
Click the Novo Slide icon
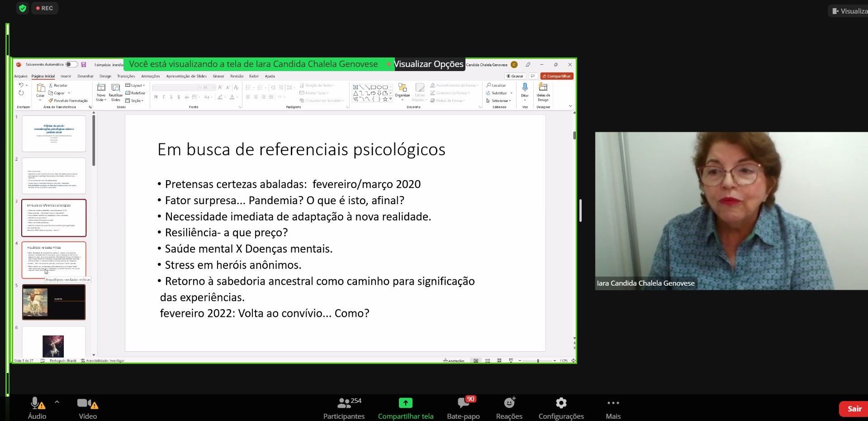pos(101,88)
